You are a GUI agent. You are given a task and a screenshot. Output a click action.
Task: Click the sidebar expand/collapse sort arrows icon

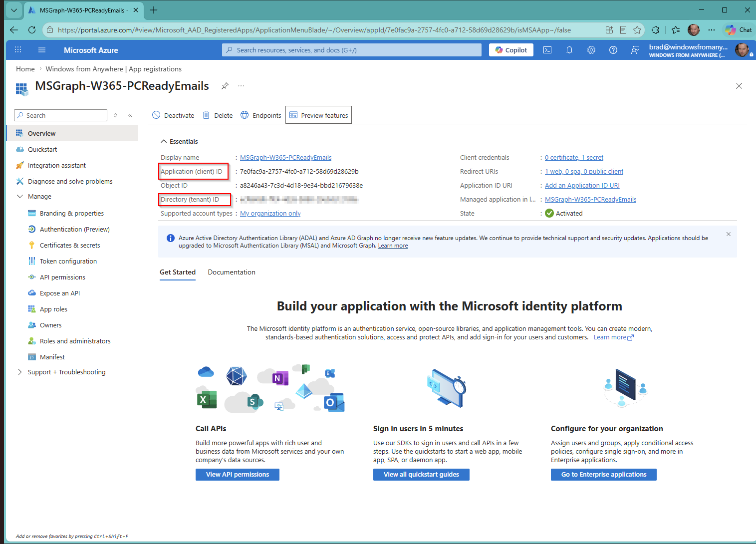[x=115, y=115]
